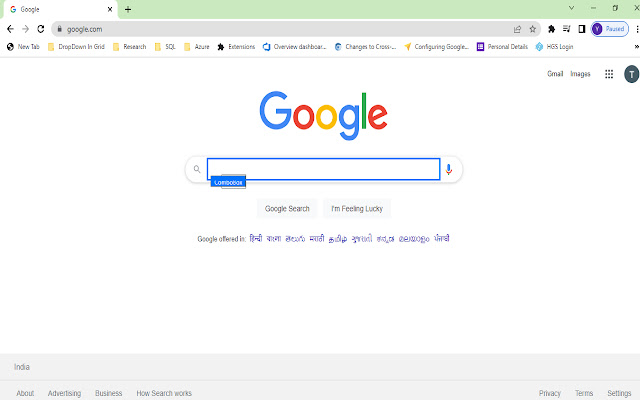Click the Google Search button

[x=287, y=209]
